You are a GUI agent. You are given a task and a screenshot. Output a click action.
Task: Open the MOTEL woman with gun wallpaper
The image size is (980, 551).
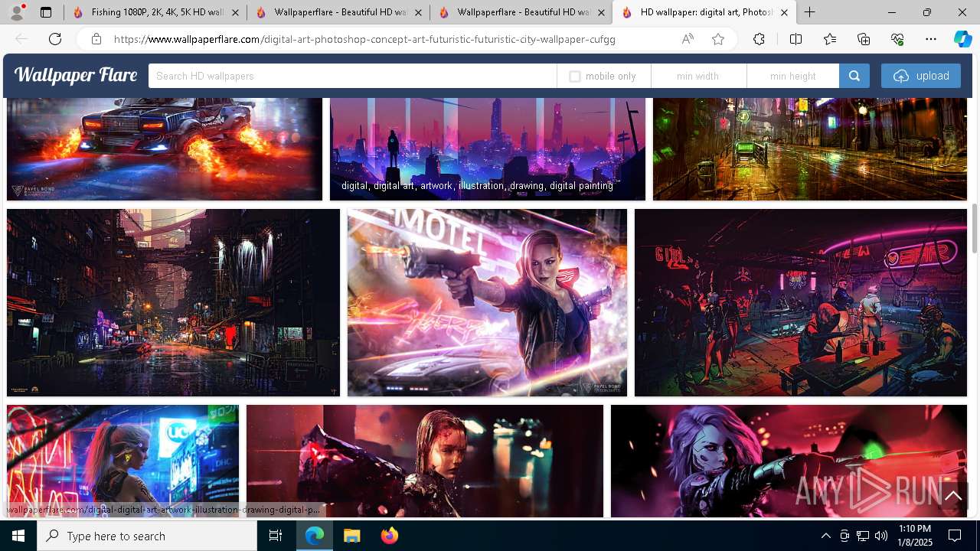click(x=487, y=303)
